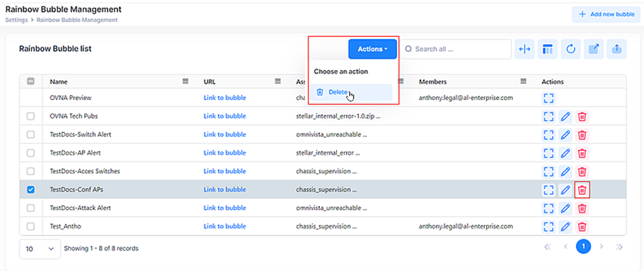Delete TestDocs-Conf APs using trash icon
Screen dimensions: 644x271
(582, 190)
